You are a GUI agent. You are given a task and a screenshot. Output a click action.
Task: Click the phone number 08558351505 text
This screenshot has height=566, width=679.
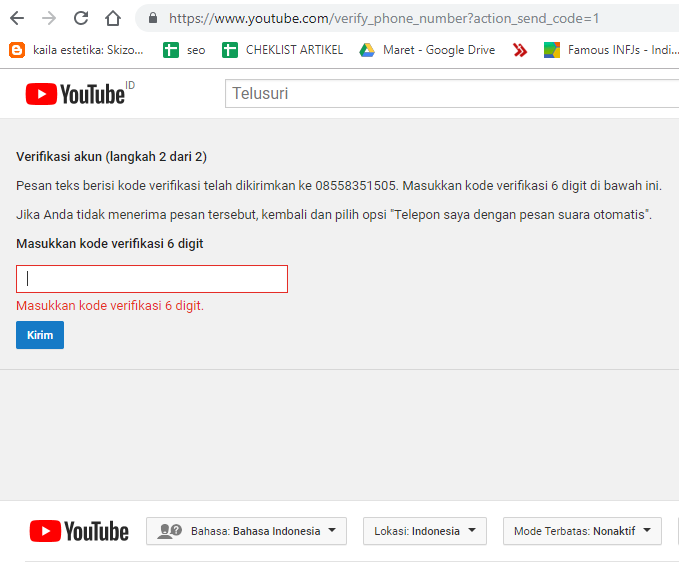pyautogui.click(x=356, y=186)
